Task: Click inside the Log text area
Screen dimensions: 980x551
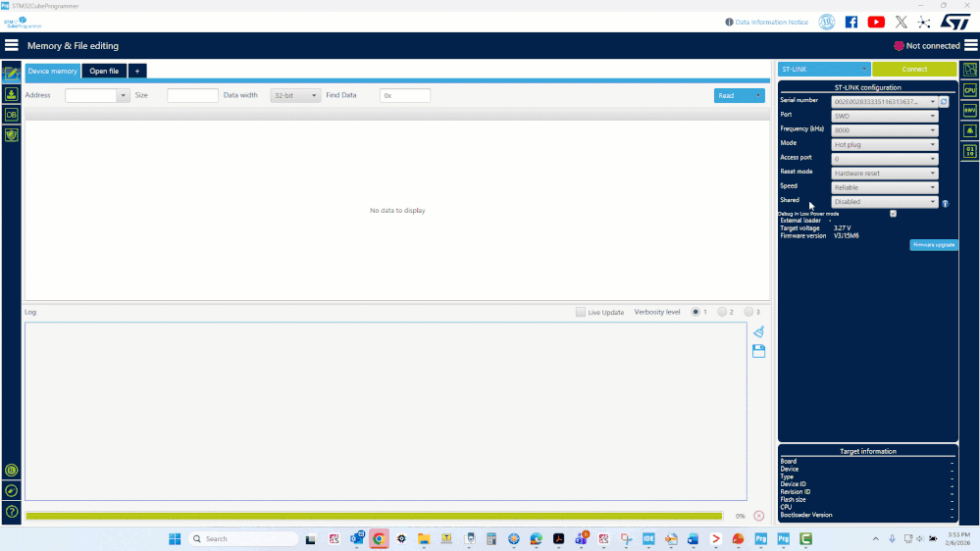Action: click(x=386, y=411)
